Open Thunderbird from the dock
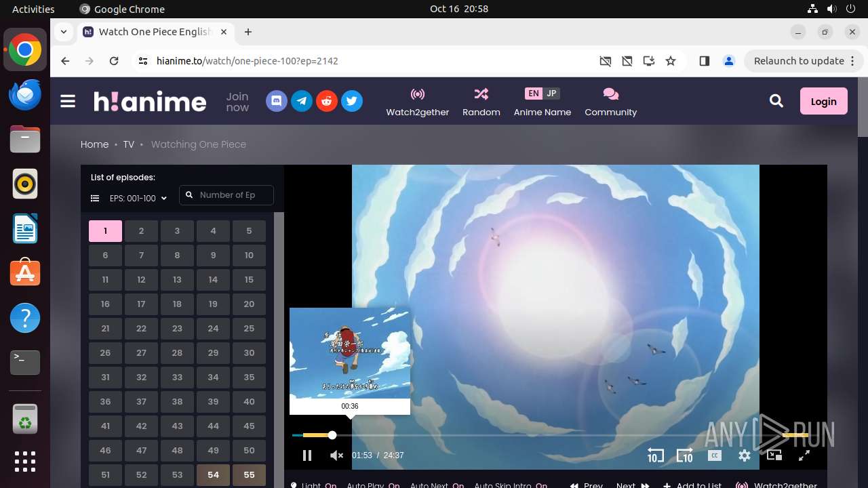This screenshot has height=488, width=868. pyautogui.click(x=25, y=95)
